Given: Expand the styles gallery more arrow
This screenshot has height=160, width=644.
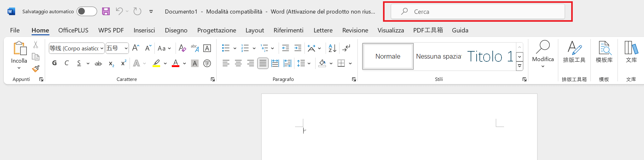Looking at the screenshot, I should coord(520,66).
